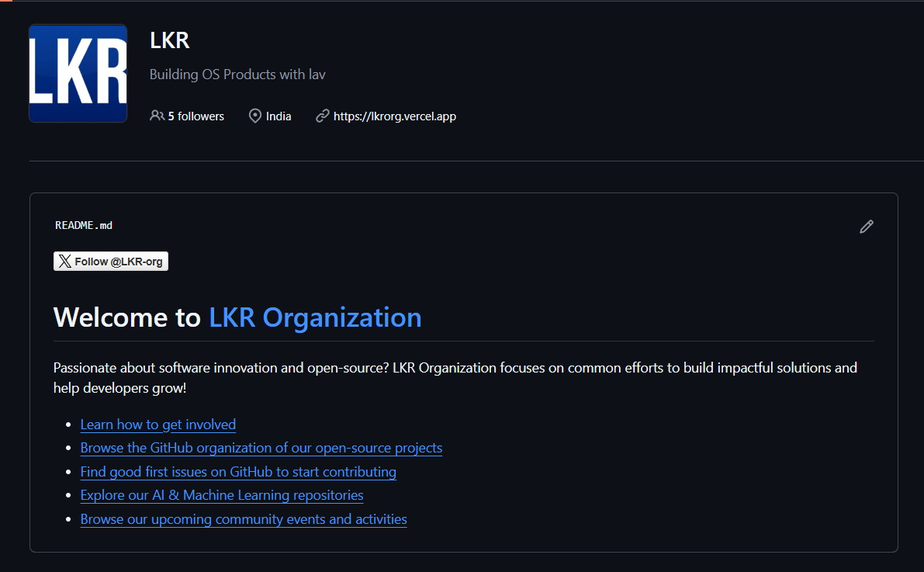Click the LKR organization name heading
924x572 pixels.
170,40
